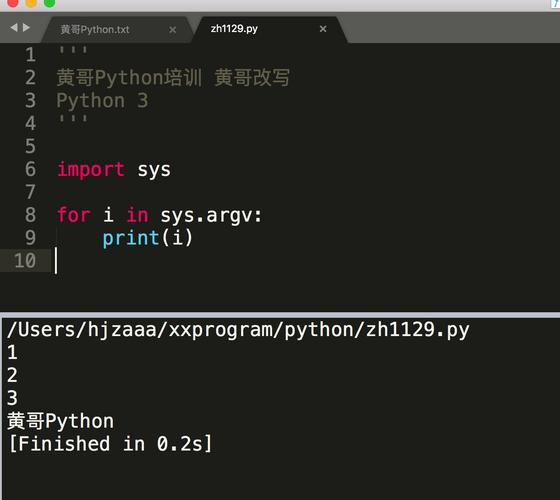The height and width of the screenshot is (500, 560).
Task: Click the 'import' keyword
Action: [x=91, y=169]
